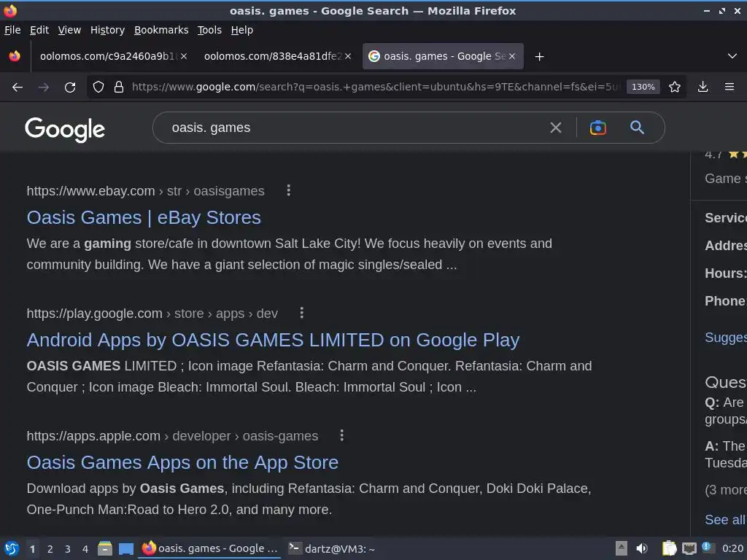The width and height of the screenshot is (747, 560).
Task: Click the magnifying glass search button
Action: 637,127
